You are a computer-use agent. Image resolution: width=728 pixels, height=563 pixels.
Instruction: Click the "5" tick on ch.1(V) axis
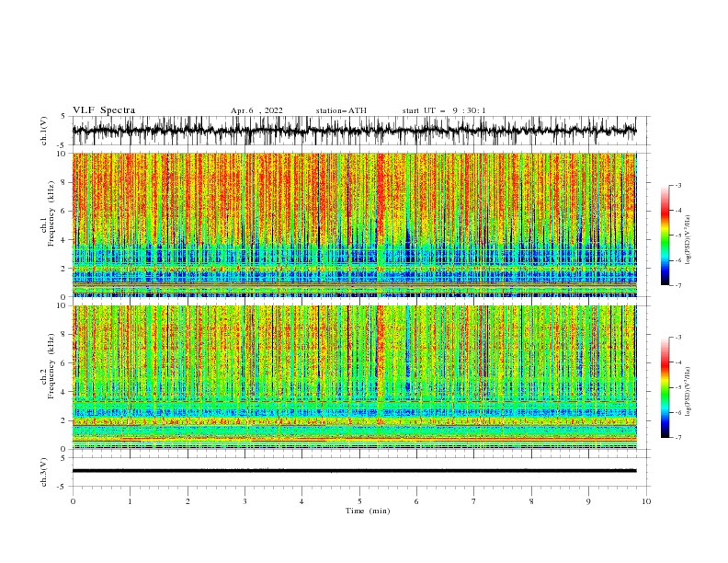65,117
